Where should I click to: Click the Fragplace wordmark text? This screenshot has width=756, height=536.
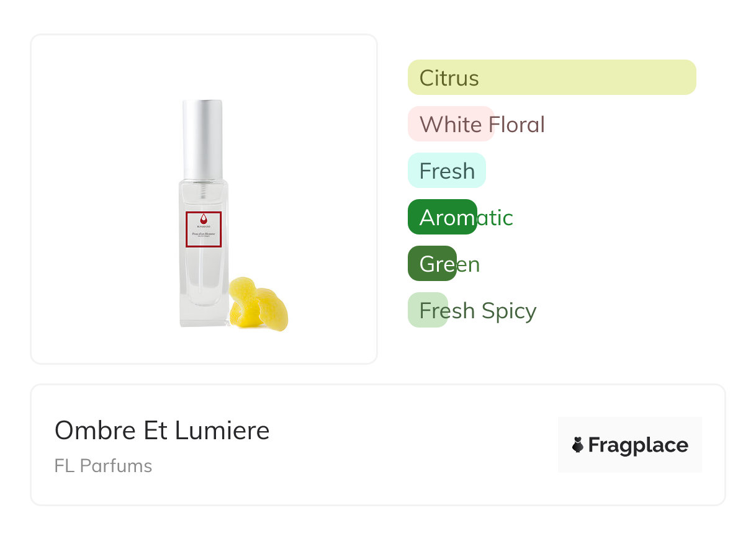tap(637, 445)
